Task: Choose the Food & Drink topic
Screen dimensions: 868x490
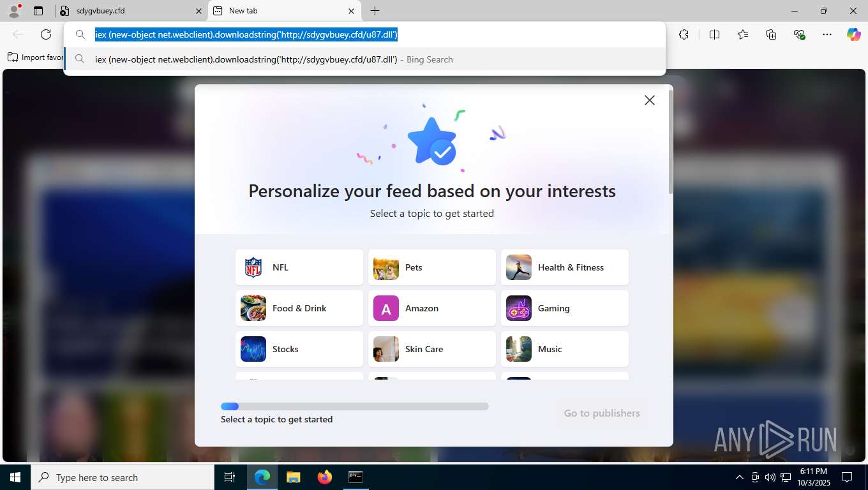Action: click(x=299, y=308)
